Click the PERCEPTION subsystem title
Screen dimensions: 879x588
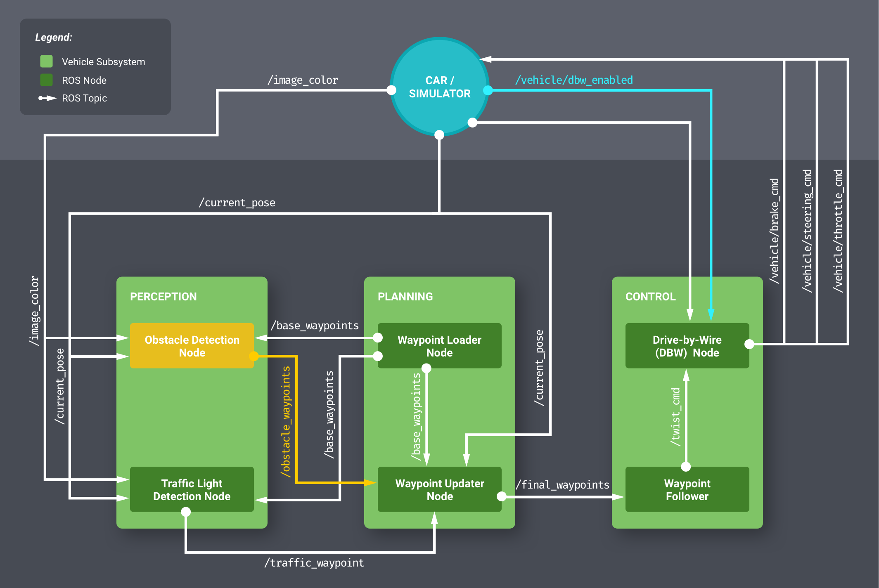pos(163,297)
